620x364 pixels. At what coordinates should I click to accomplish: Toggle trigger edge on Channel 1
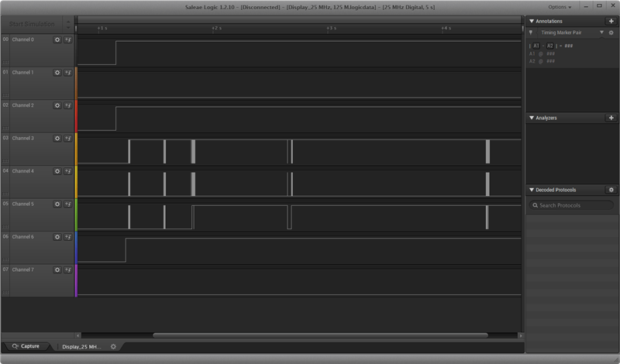(x=68, y=73)
